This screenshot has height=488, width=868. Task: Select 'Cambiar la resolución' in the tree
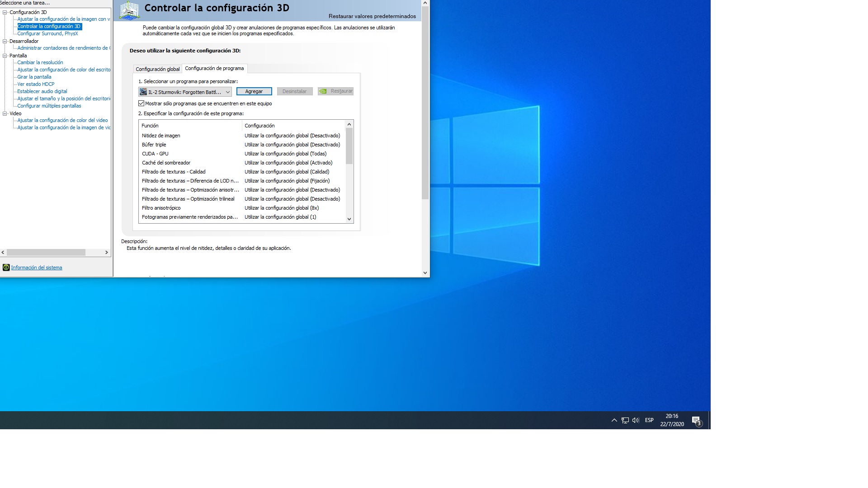(40, 62)
